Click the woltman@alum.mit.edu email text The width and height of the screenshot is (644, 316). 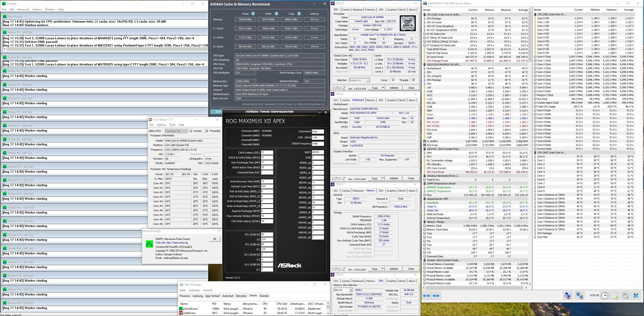(x=175, y=258)
